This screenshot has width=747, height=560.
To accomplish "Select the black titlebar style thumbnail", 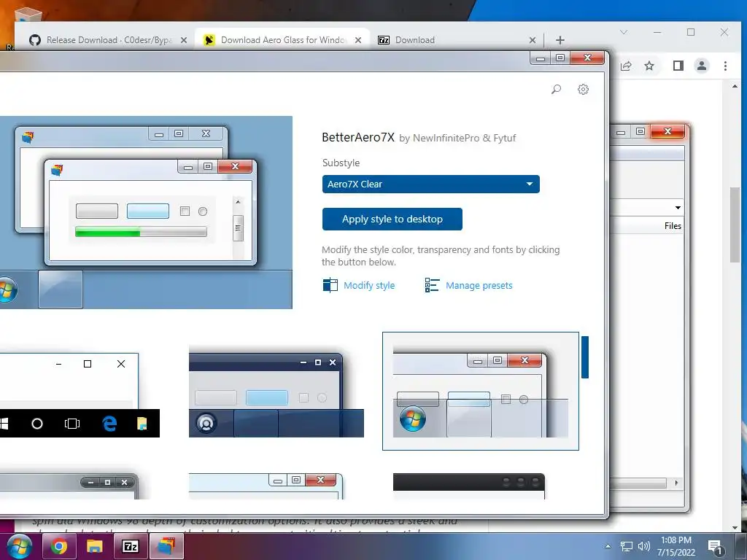I will pyautogui.click(x=469, y=486).
